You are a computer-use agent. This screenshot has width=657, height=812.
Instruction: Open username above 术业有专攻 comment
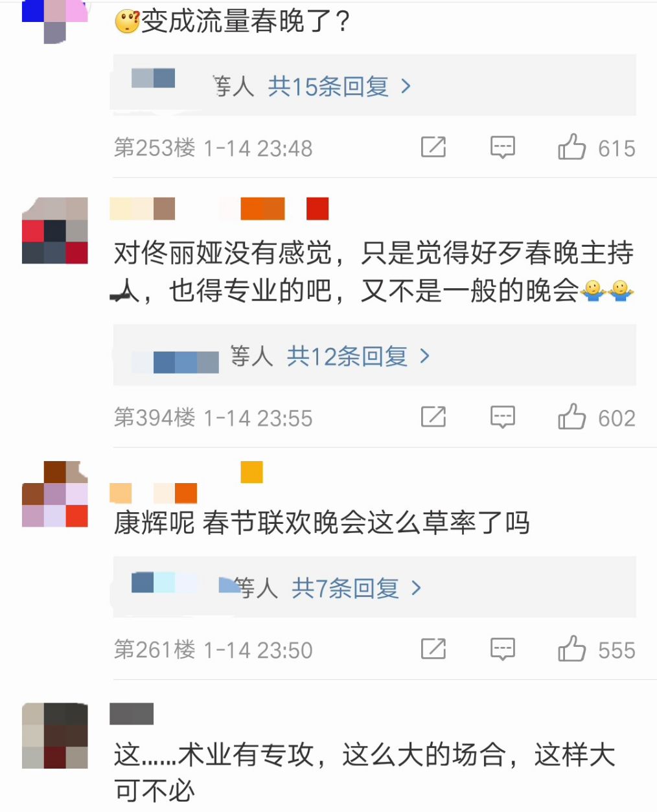click(x=132, y=714)
